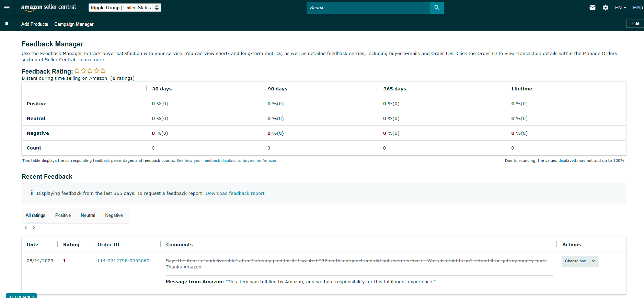Click the Message from Amazon text
This screenshot has width=644, height=298.
coord(301,282)
